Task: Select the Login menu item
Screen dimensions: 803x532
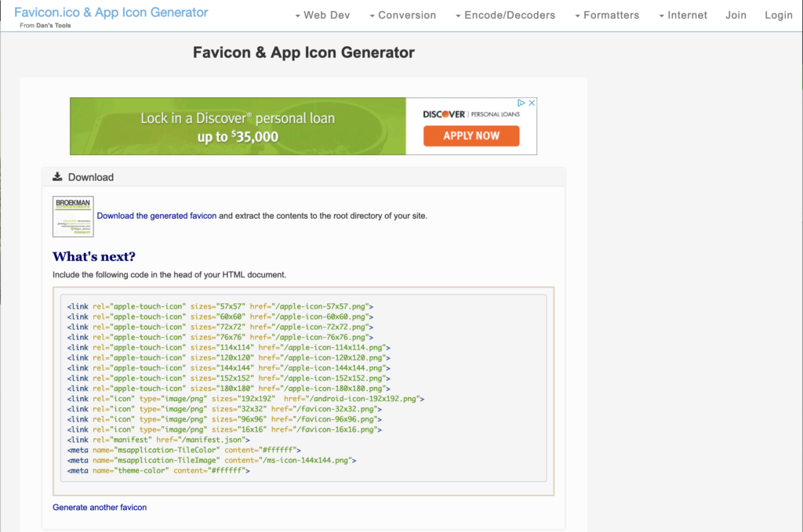Action: pyautogui.click(x=779, y=14)
